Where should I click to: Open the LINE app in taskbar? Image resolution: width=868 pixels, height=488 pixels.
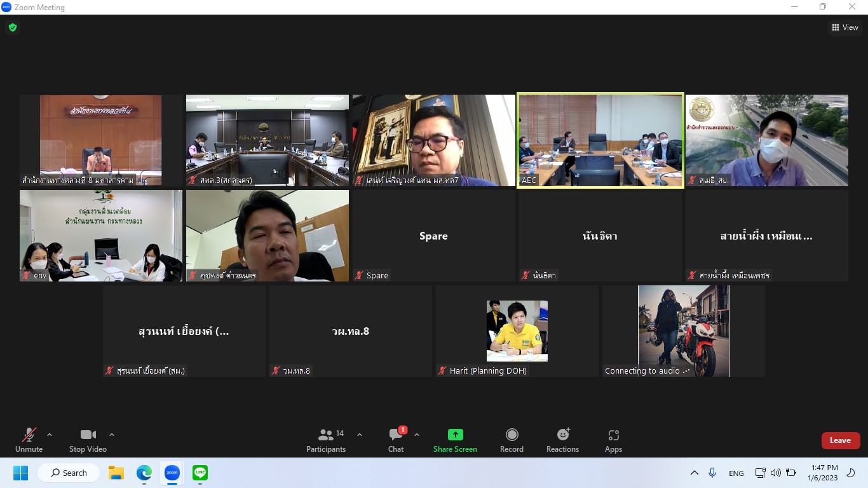(x=200, y=473)
